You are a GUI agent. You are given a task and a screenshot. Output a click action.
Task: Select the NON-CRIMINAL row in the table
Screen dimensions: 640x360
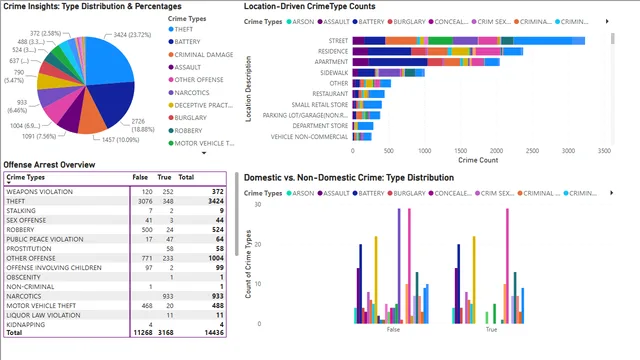pos(115,287)
